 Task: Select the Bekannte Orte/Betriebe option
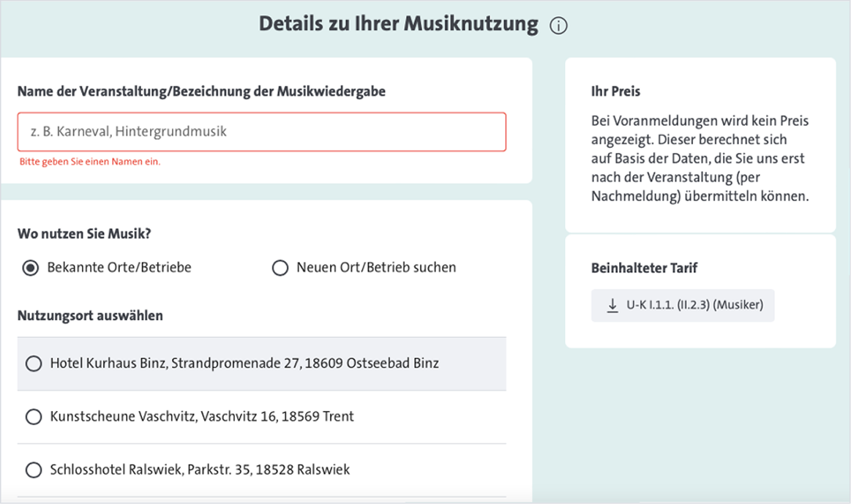click(30, 268)
